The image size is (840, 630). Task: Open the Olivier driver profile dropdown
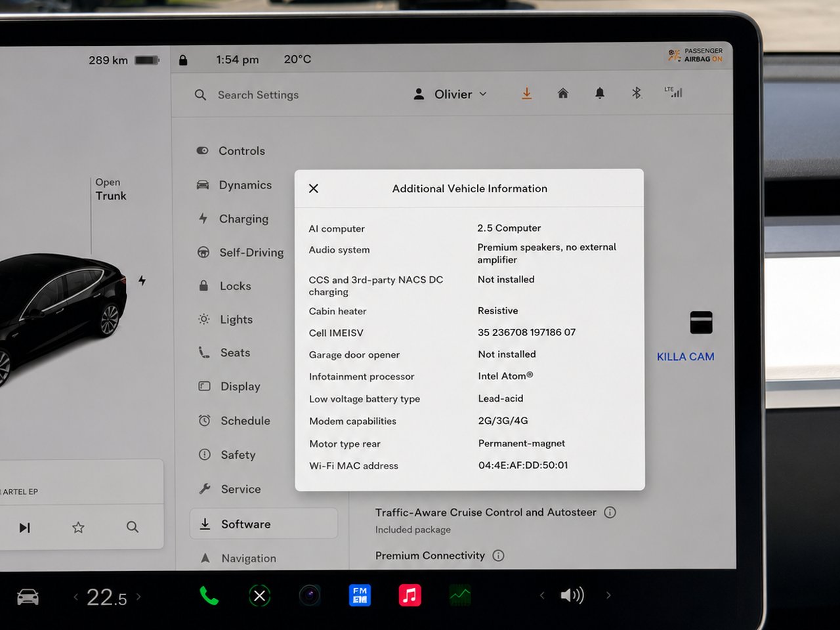[x=450, y=94]
